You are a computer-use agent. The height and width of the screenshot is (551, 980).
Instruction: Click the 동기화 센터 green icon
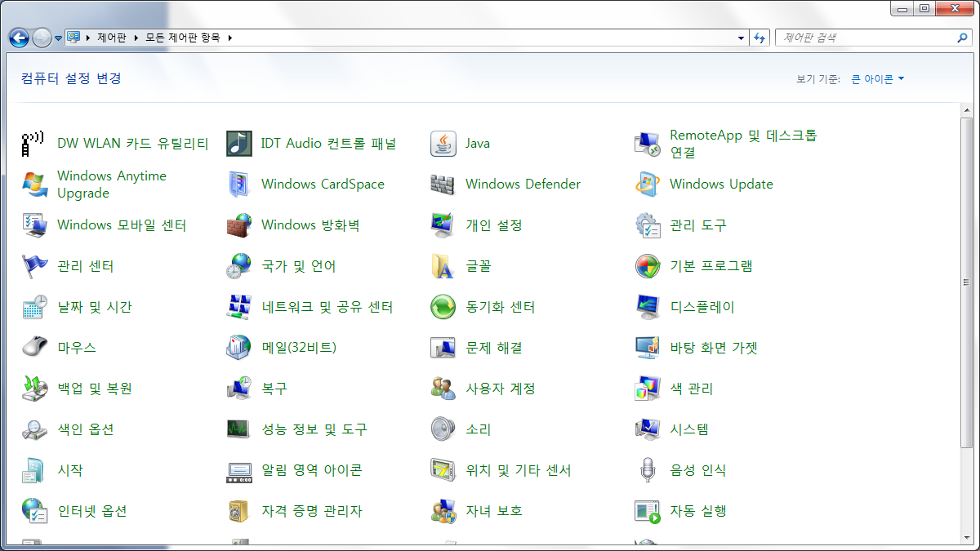coord(443,307)
